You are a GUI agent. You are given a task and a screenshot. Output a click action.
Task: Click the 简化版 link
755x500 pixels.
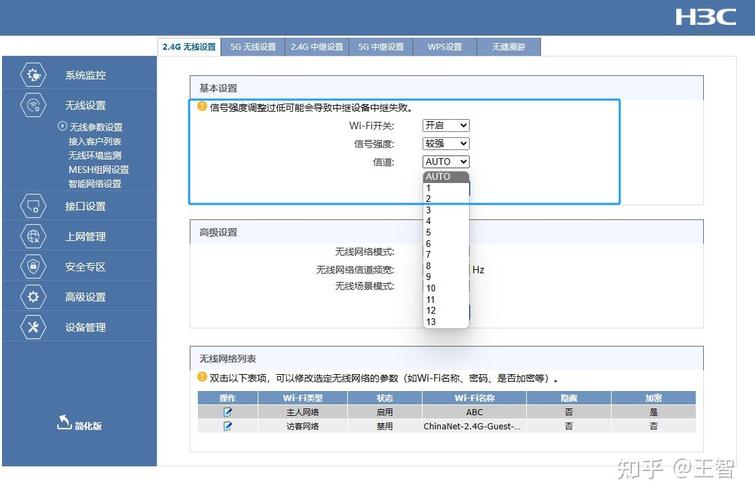88,425
